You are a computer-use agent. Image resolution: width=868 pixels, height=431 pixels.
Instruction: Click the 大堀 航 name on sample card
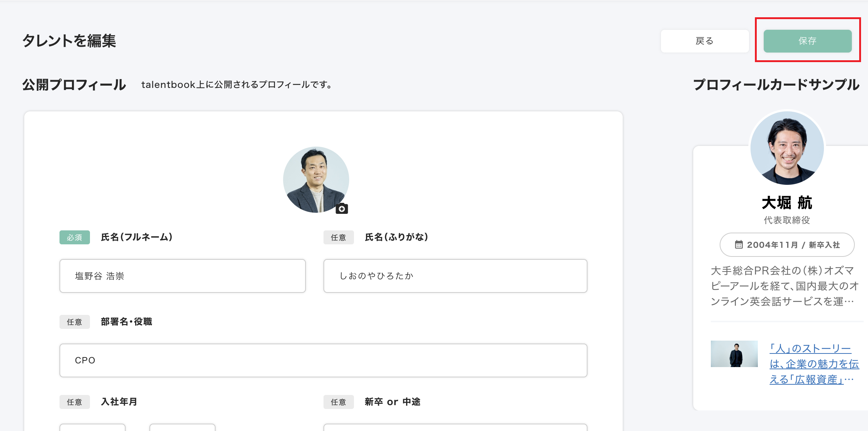pyautogui.click(x=787, y=203)
